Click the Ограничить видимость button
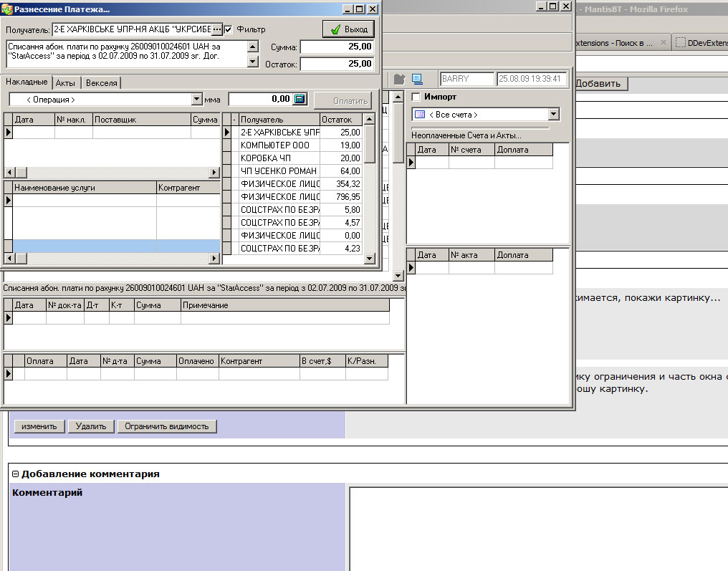 click(x=166, y=426)
